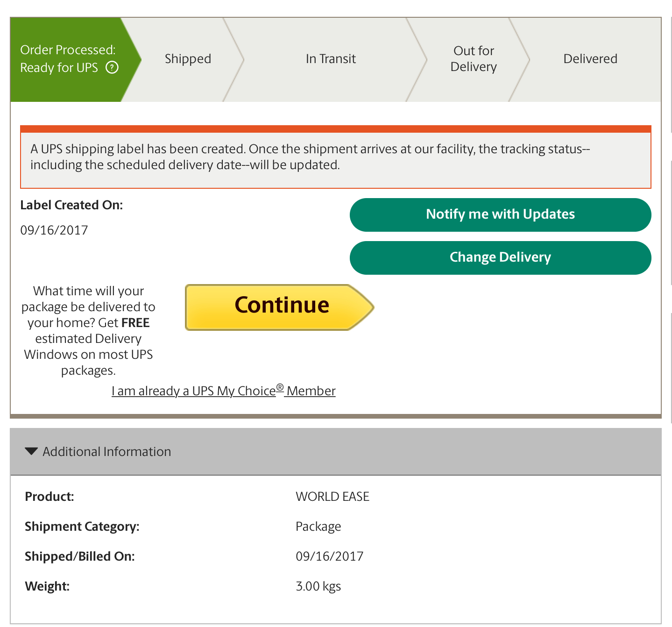The image size is (672, 627).
Task: Click the Weight label
Action: click(47, 586)
